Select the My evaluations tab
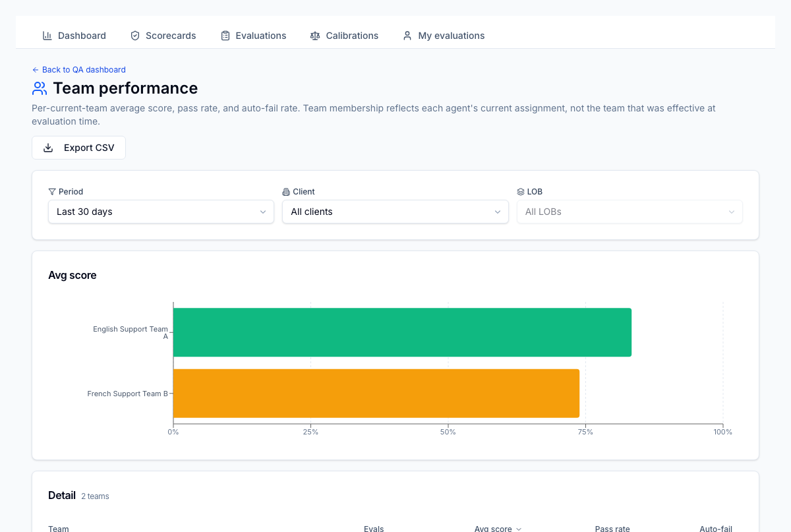The width and height of the screenshot is (791, 532). [x=444, y=36]
